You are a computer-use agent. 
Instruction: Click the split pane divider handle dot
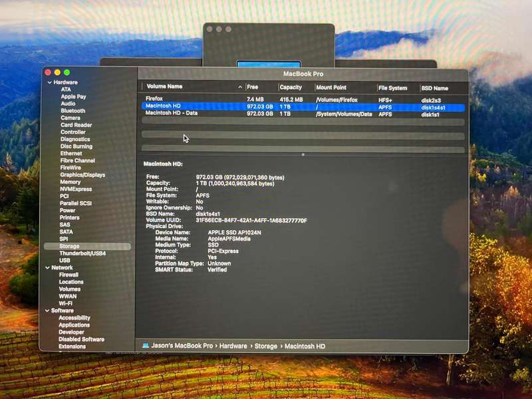[x=303, y=155]
